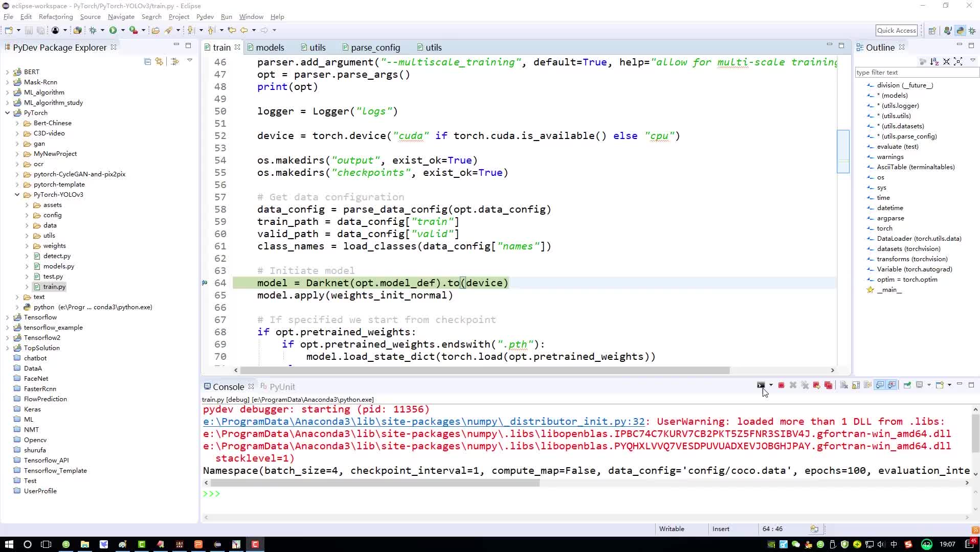Collapse the PyTorch-YOLOv3 folder
The height and width of the screenshot is (552, 980).
point(17,195)
